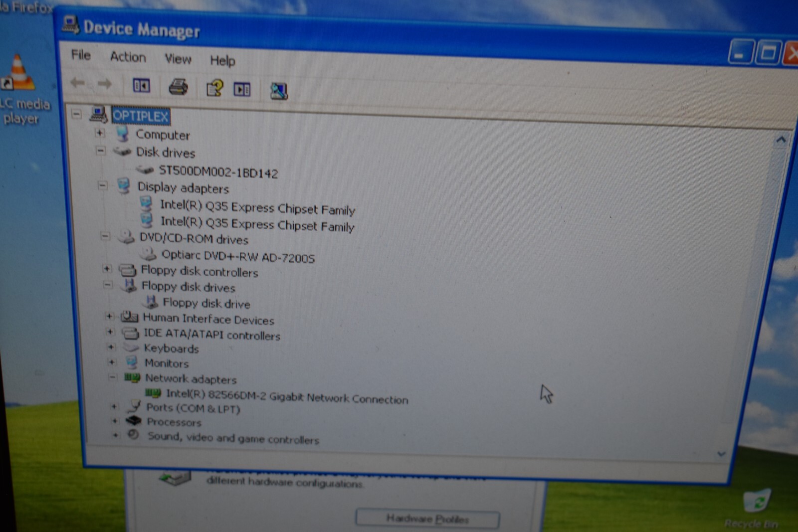Expand the Keyboards node
Screen dimensions: 798x532
[111, 347]
